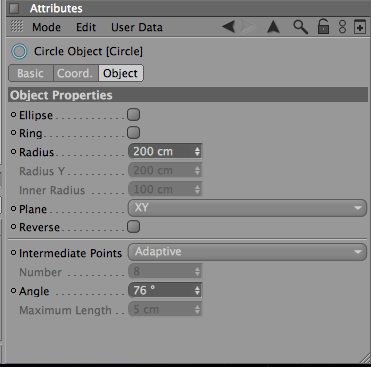Toggle the padlock lock icon
The width and height of the screenshot is (371, 367).
point(323,27)
